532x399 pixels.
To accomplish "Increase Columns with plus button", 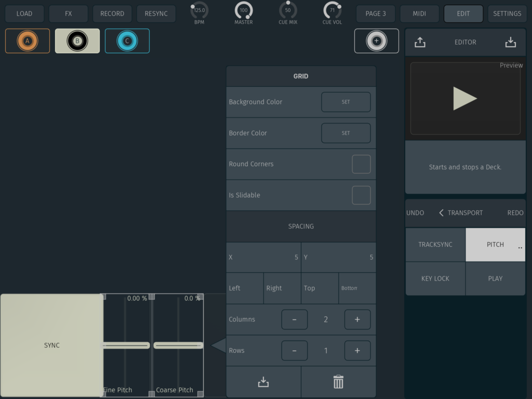I will (x=357, y=320).
